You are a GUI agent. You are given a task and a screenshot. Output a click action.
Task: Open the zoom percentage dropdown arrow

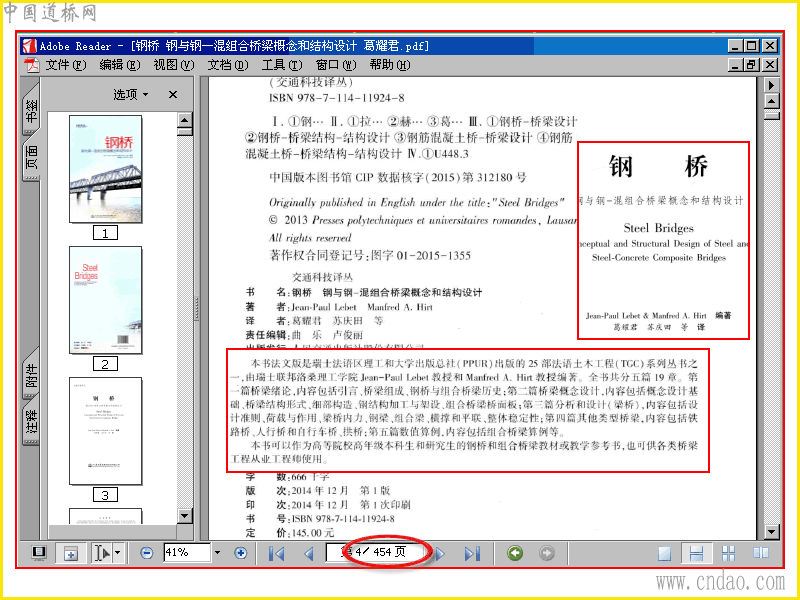coord(217,553)
